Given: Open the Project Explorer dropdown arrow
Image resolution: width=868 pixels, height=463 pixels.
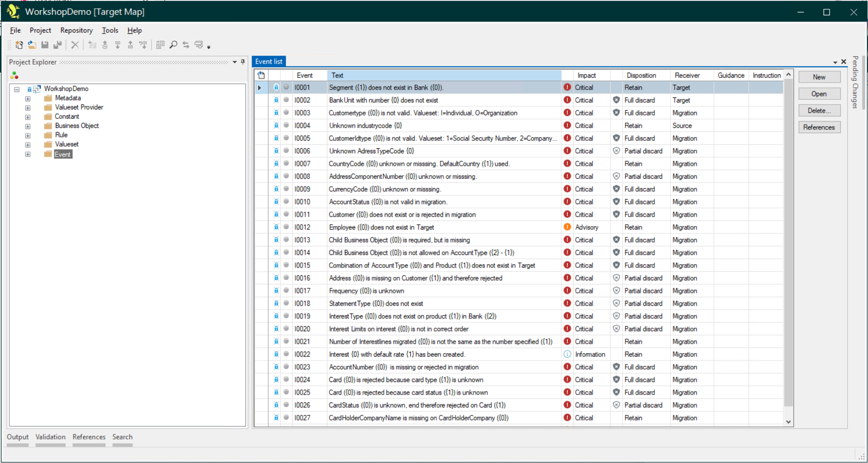Looking at the screenshot, I should point(234,61).
